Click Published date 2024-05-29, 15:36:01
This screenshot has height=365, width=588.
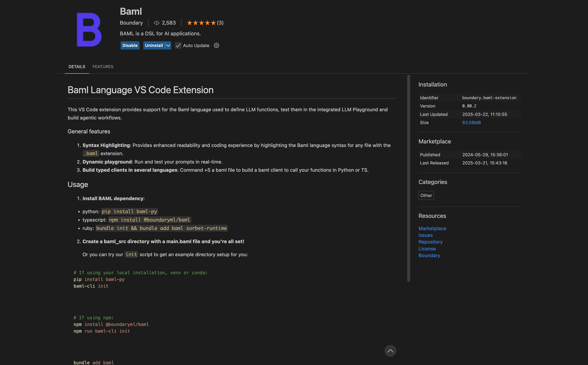485,155
